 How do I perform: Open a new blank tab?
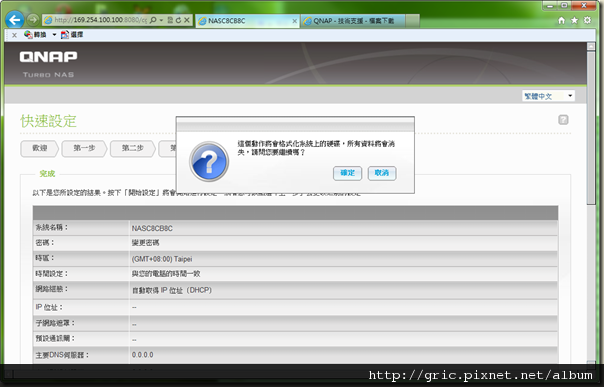pos(412,21)
